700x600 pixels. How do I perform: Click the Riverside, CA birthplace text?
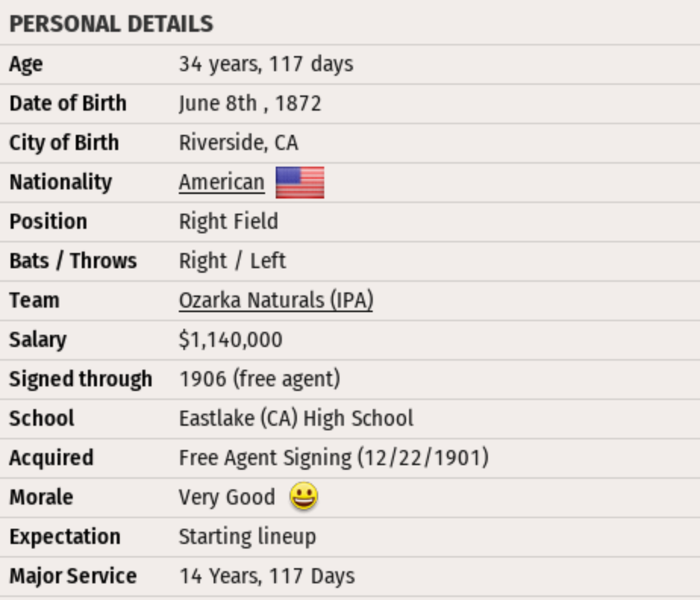pos(239,143)
